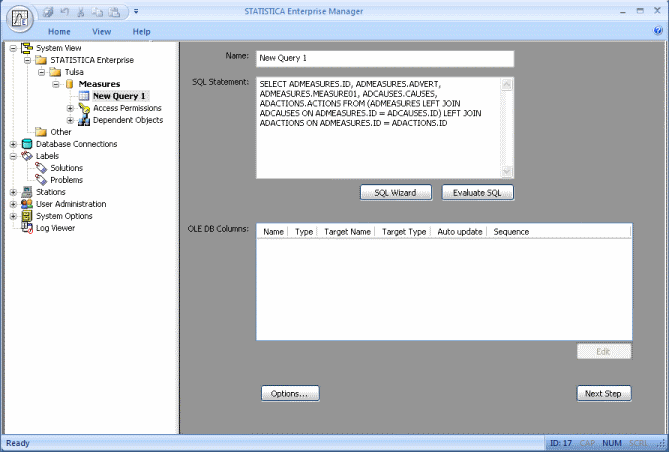Click the NUM status bar indicator
The image size is (669, 452).
(x=612, y=443)
